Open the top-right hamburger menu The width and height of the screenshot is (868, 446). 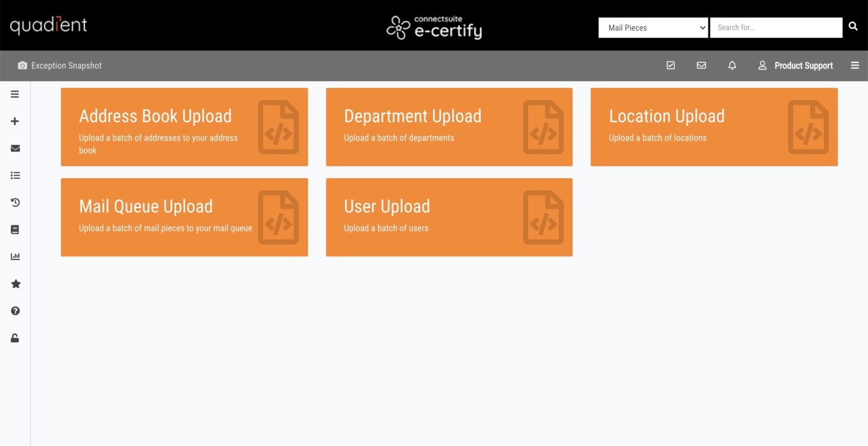(855, 65)
